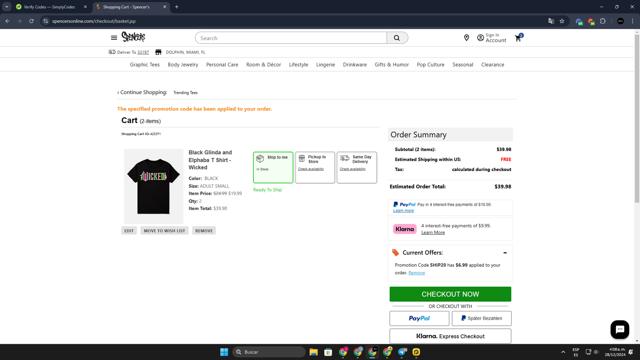Collapse the Current Offers section

505,253
